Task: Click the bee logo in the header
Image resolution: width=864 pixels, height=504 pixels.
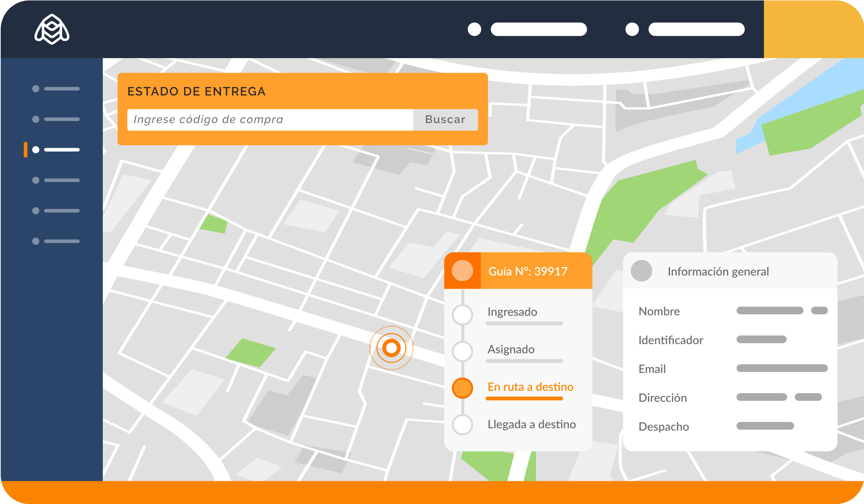Action: (52, 29)
